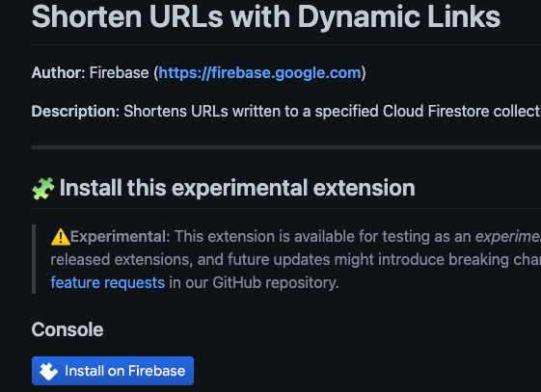541x392 pixels.
Task: Click the thick horizontal divider under the description
Action: point(286,147)
